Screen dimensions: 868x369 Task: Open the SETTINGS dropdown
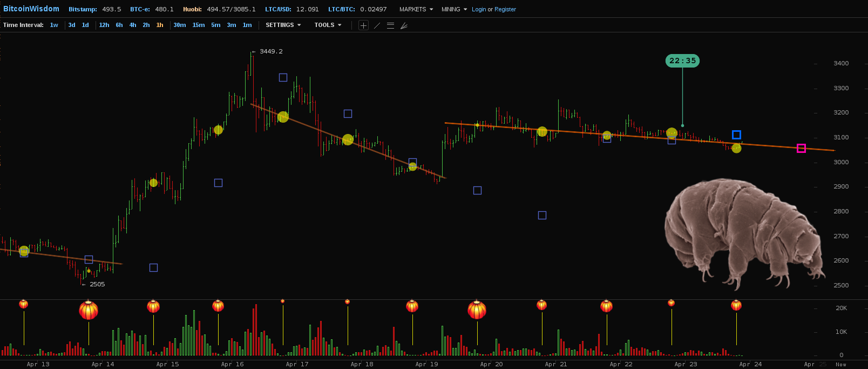[283, 25]
